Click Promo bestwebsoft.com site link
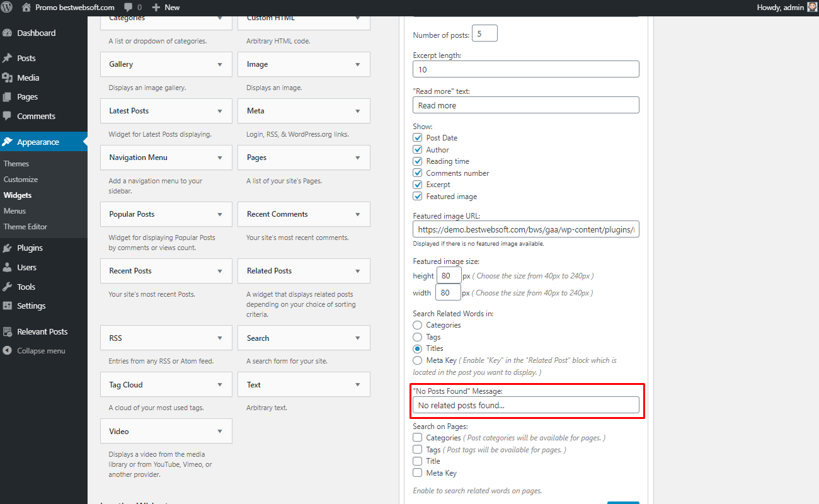This screenshot has height=504, width=819. (75, 8)
